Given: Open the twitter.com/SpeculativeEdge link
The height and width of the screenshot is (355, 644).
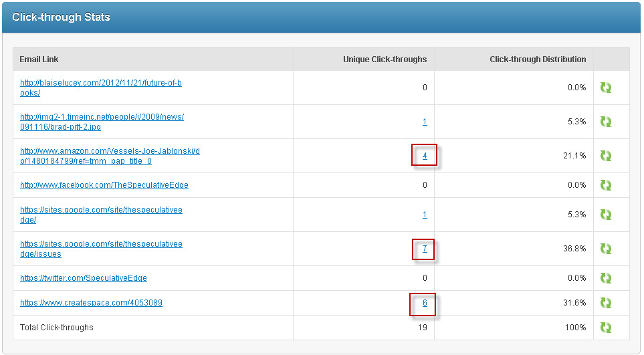Looking at the screenshot, I should click(84, 278).
